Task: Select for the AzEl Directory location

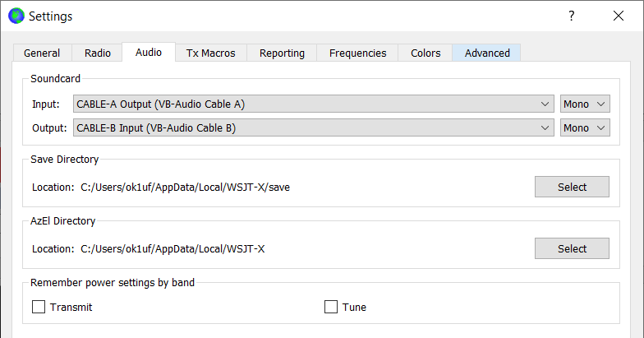Action: (x=572, y=248)
